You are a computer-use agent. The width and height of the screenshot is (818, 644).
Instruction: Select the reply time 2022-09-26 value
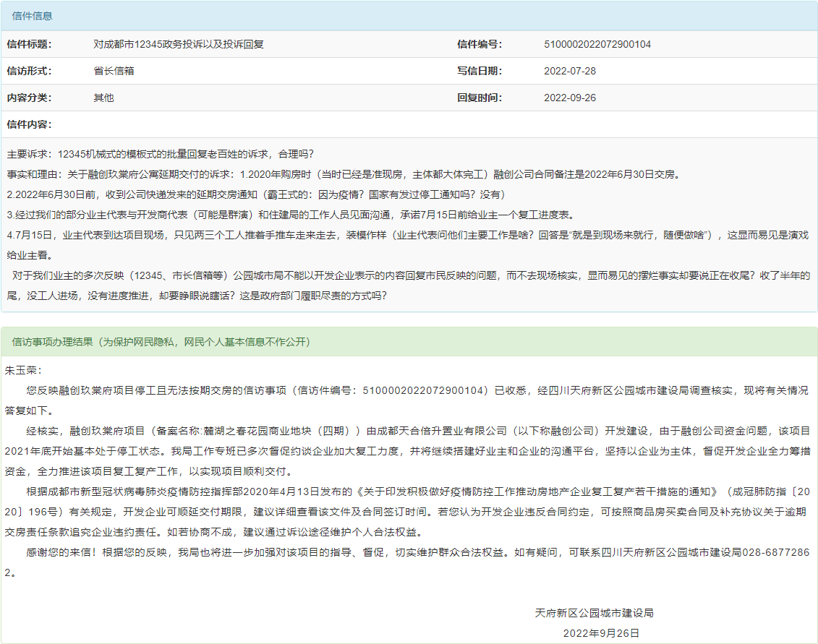coord(569,98)
